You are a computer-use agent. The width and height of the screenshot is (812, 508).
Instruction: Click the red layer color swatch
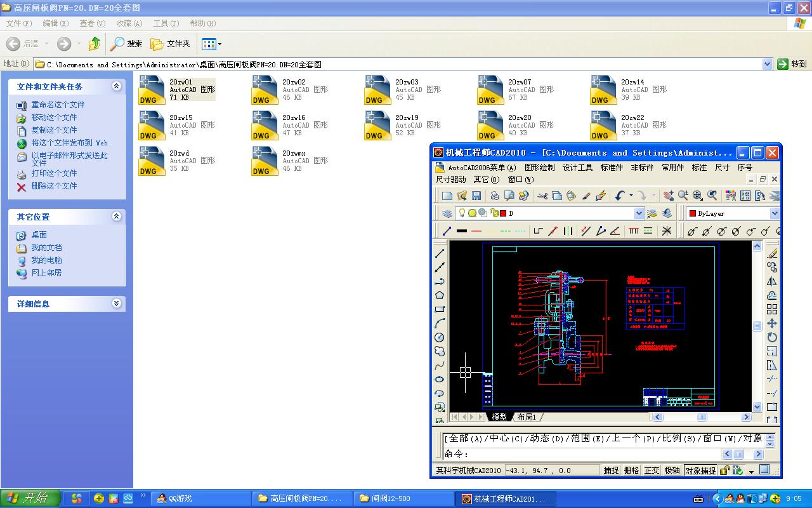pos(503,213)
